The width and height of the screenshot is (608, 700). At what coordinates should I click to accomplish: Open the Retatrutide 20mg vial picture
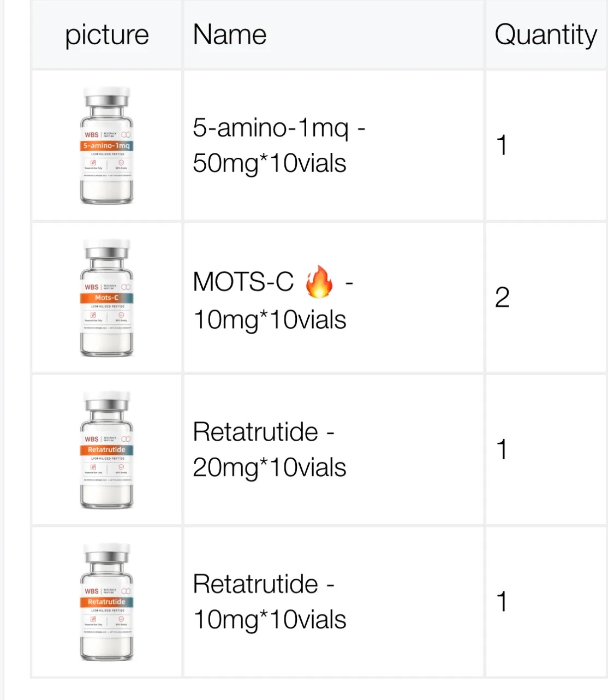pyautogui.click(x=106, y=450)
